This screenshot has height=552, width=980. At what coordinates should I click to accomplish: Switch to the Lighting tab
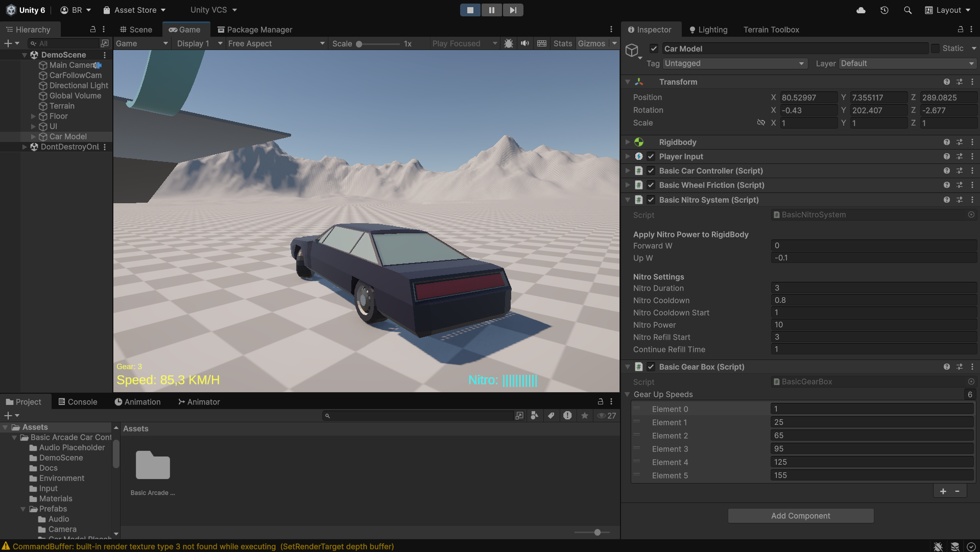tap(708, 30)
